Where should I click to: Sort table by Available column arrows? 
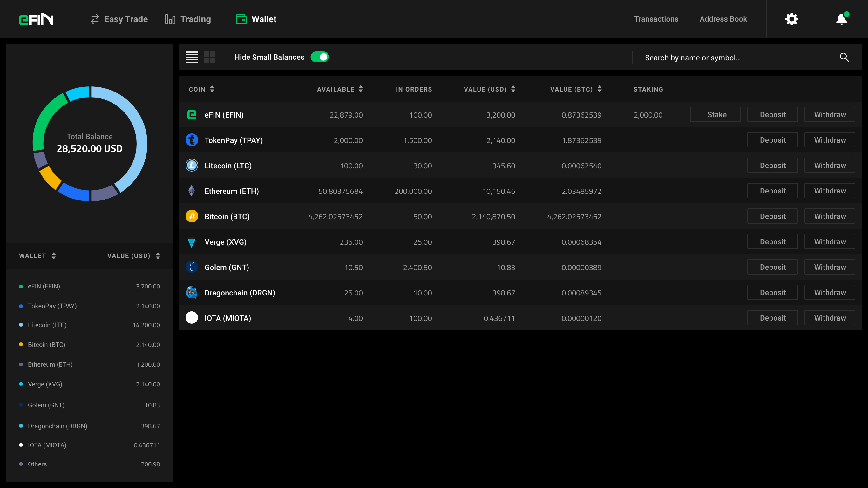pyautogui.click(x=361, y=89)
